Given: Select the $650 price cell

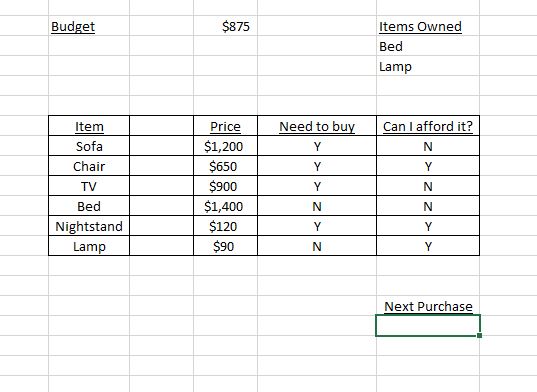Looking at the screenshot, I should pos(225,166).
